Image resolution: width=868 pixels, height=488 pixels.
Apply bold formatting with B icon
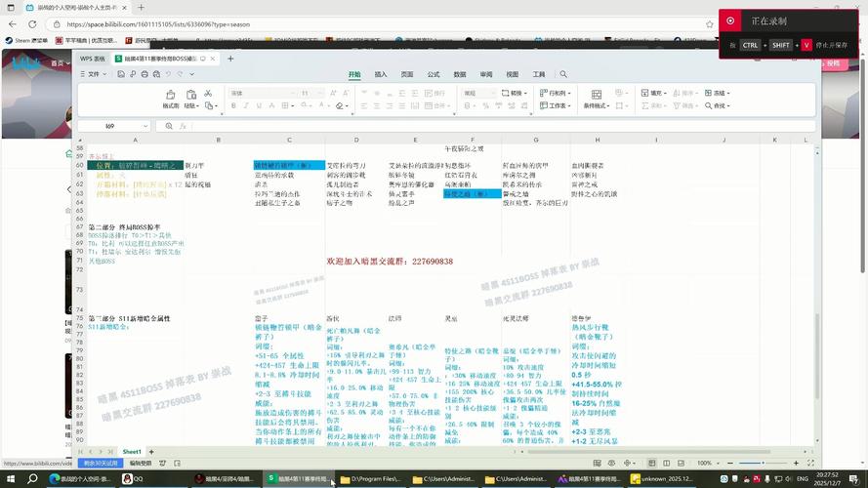point(233,105)
